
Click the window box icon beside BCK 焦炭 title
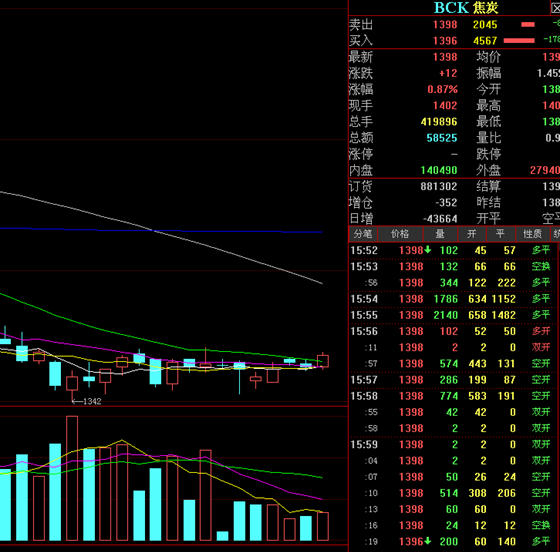point(555,7)
